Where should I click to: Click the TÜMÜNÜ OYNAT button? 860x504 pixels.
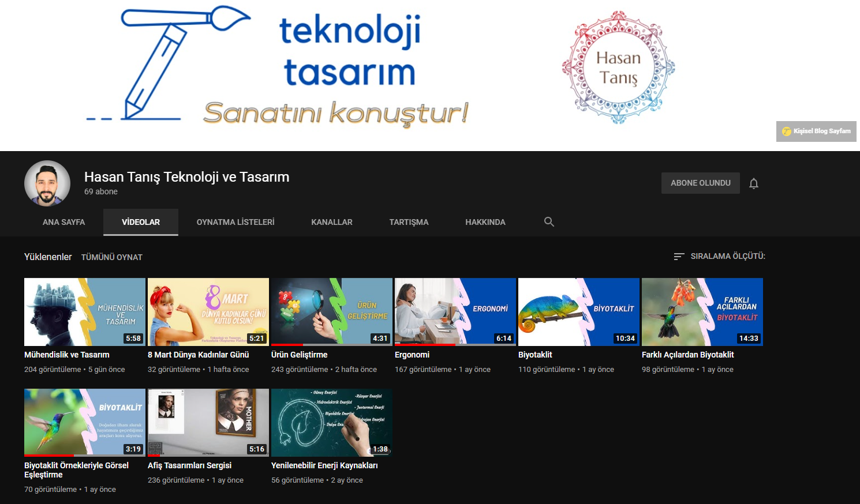pos(112,257)
